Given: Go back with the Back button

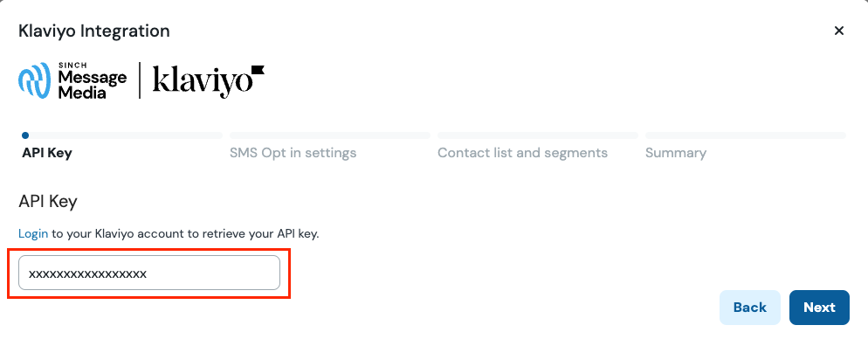Looking at the screenshot, I should 749,308.
